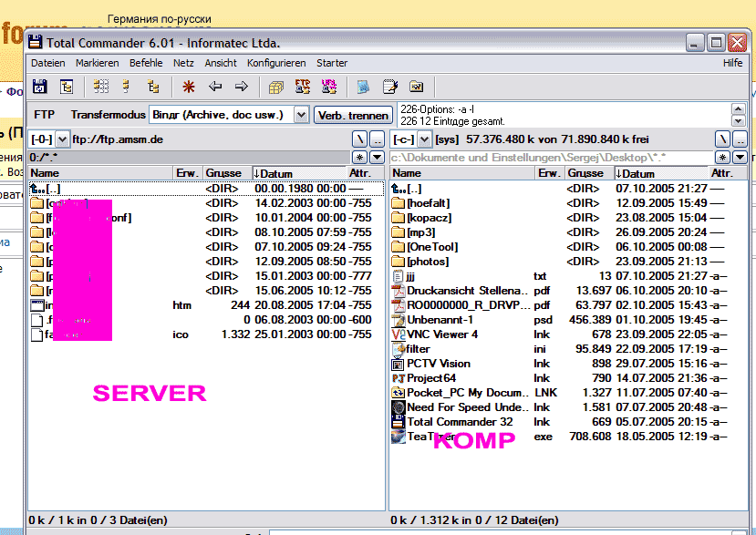Open the Netz menu
The height and width of the screenshot is (535, 756).
pyautogui.click(x=183, y=63)
